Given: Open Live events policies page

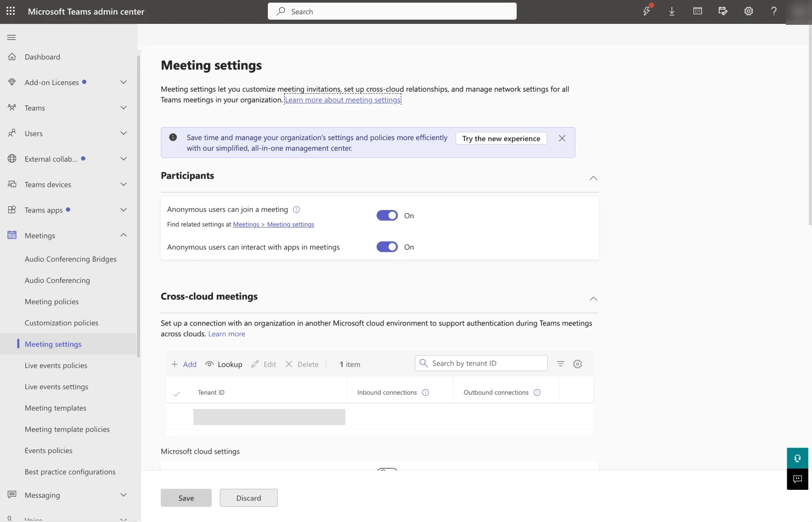Looking at the screenshot, I should (x=56, y=365).
